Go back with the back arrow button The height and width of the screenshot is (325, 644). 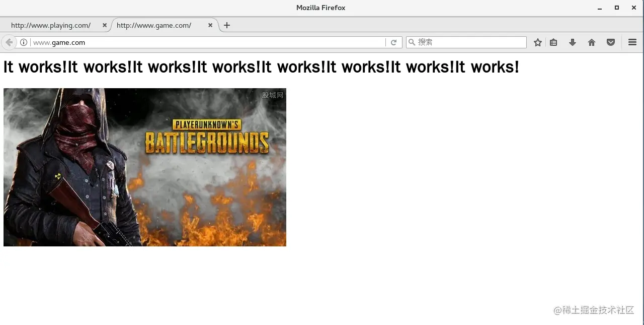point(9,42)
